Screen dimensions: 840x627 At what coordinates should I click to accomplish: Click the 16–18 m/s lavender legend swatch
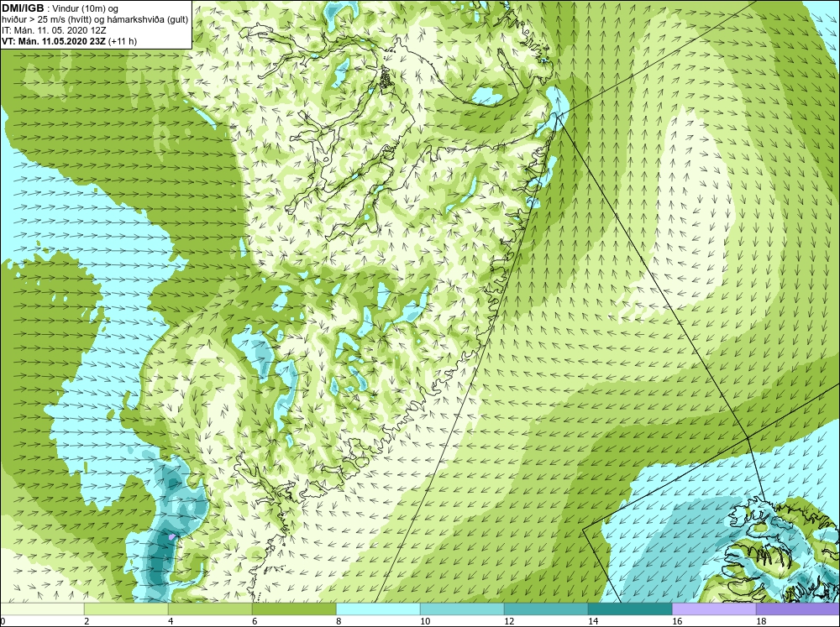(714, 609)
